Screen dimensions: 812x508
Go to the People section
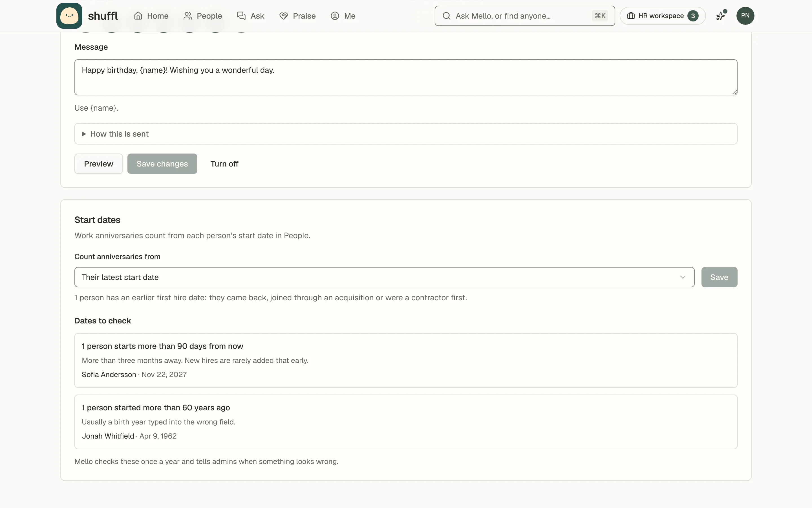point(203,16)
